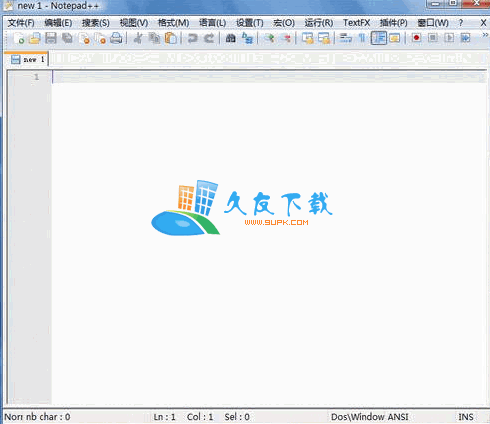Stop macro recording square icon
The height and width of the screenshot is (424, 490).
[433, 38]
